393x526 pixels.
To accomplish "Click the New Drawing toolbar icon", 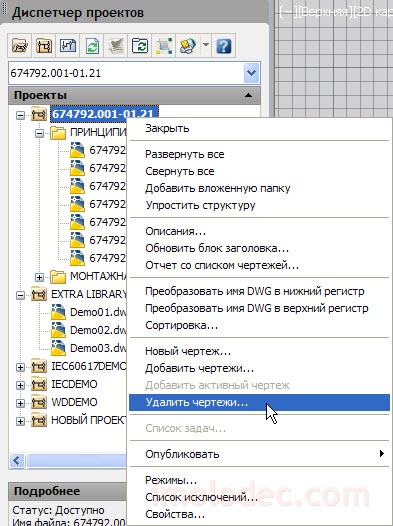I will click(x=68, y=45).
